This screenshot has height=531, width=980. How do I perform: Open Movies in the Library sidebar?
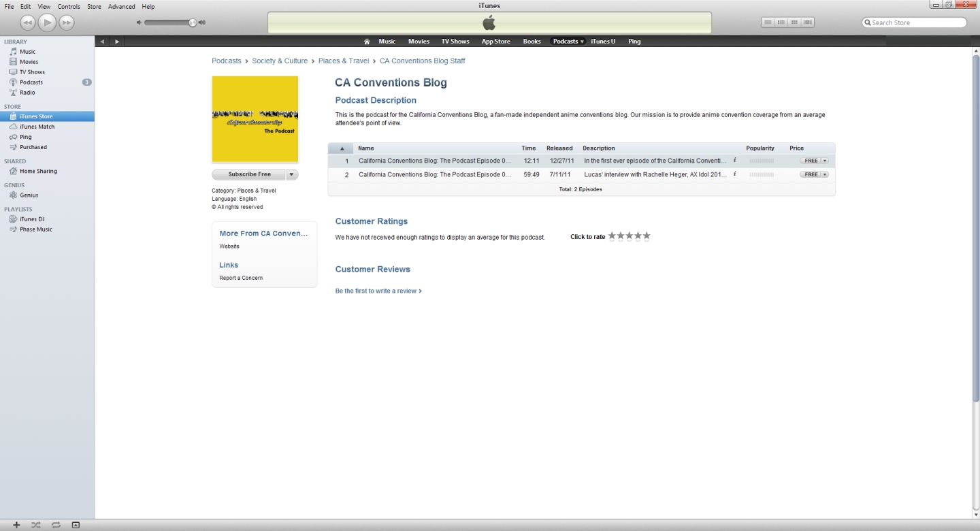(29, 62)
